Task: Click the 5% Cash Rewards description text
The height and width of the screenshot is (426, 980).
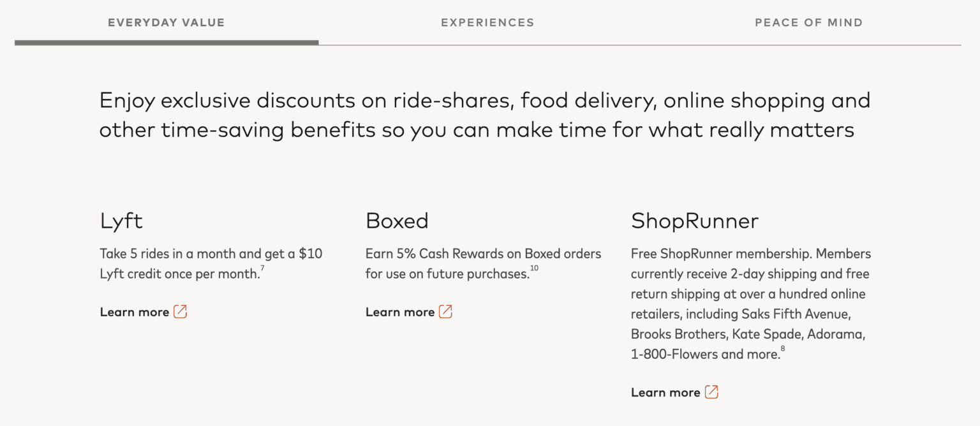Action: click(x=483, y=263)
